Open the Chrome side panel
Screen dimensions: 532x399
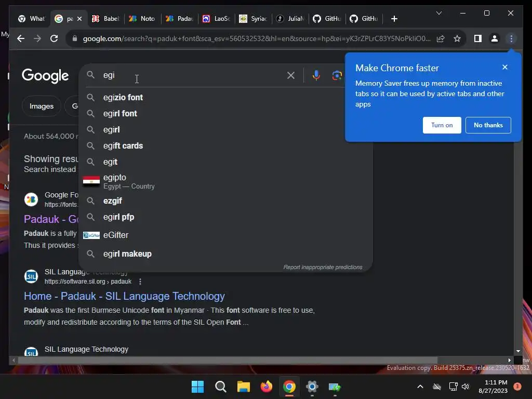click(x=478, y=38)
